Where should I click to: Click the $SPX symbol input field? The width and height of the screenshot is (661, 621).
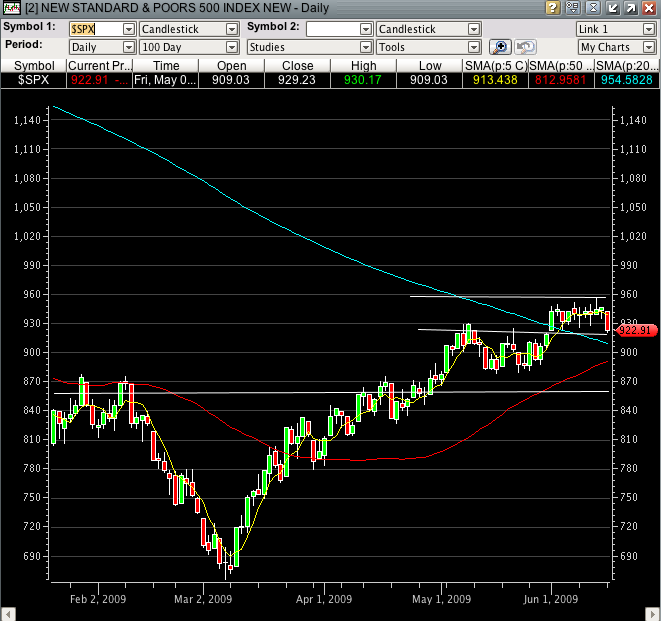click(x=95, y=30)
